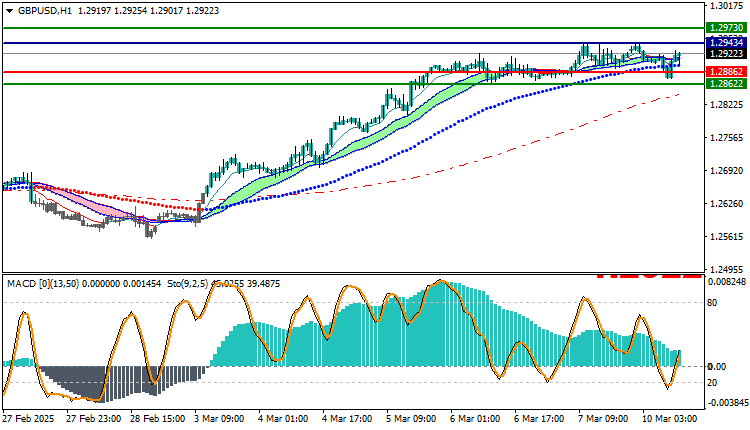The height and width of the screenshot is (430, 750).
Task: Click the open price 1.29197 in chart title
Action: [x=94, y=11]
